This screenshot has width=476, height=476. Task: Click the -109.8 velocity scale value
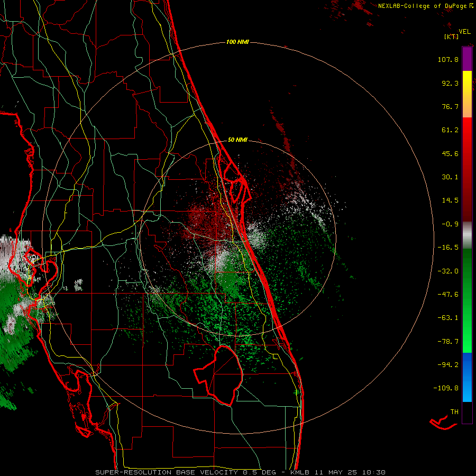[446, 388]
